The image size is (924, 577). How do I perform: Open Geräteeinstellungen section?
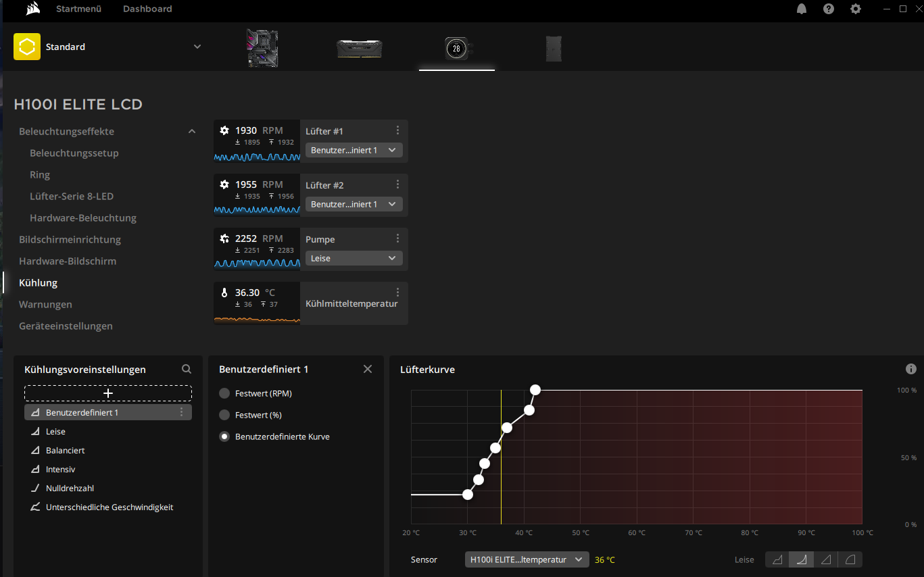coord(66,326)
